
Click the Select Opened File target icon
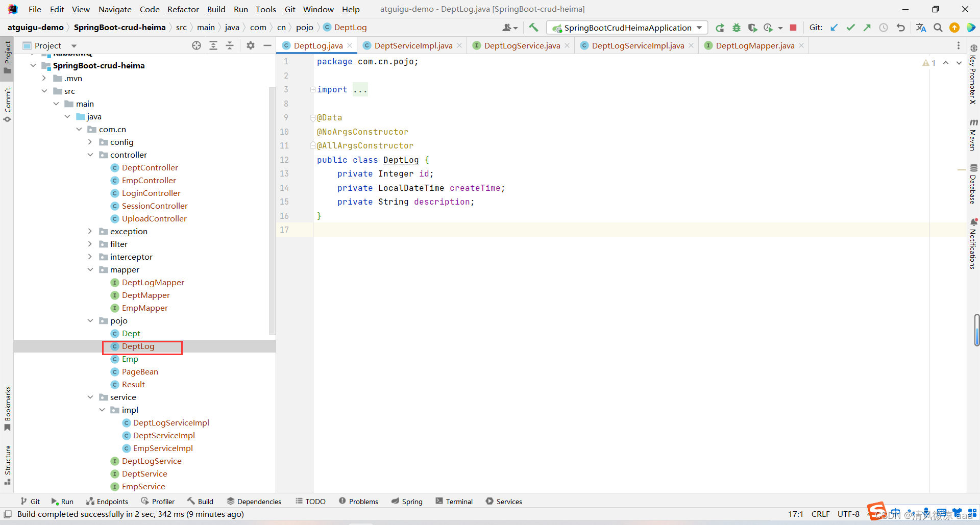pos(197,45)
